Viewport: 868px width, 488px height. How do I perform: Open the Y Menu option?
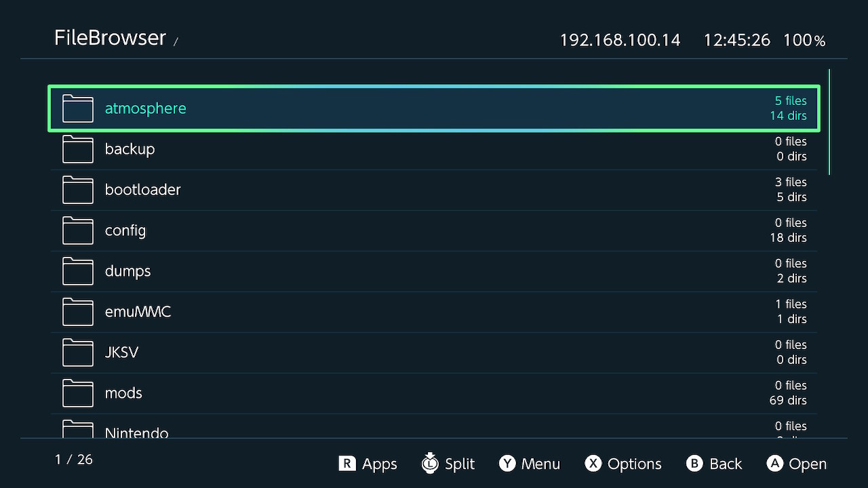530,464
